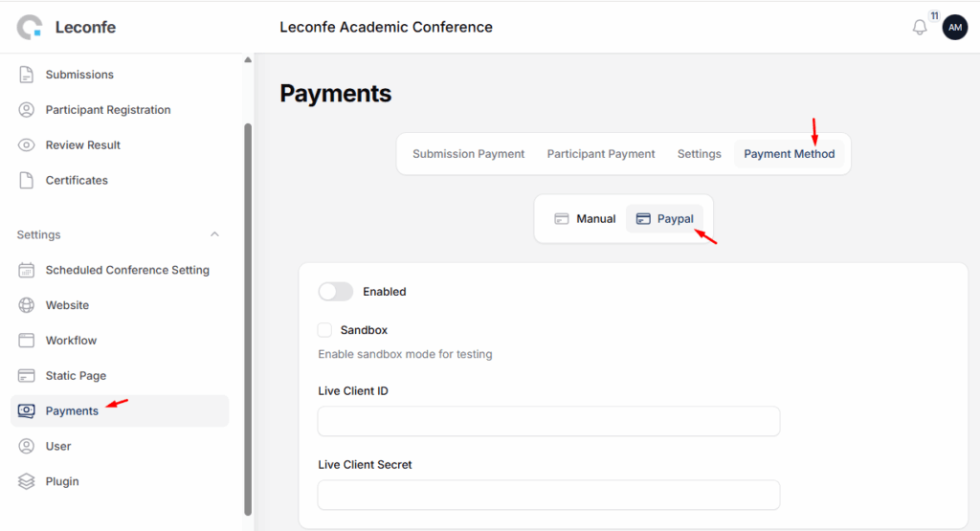Viewport: 980px width, 531px height.
Task: Click the Plugin layers icon
Action: click(x=27, y=481)
